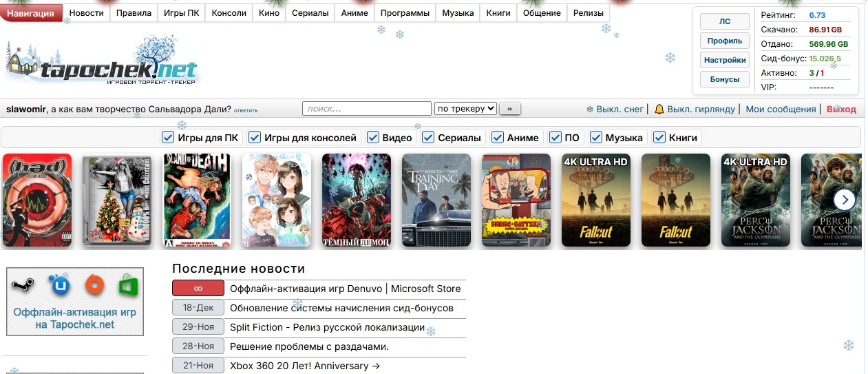Click the Сид-бонус value 15.026,5
Screen dimensions: 868x374
click(x=825, y=59)
